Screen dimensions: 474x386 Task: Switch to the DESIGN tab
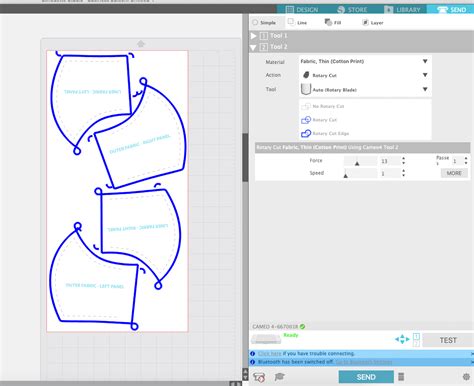(302, 9)
